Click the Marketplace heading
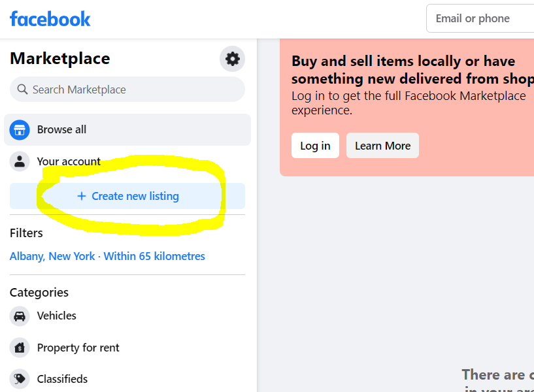Viewport: 534px width, 392px height. (60, 59)
